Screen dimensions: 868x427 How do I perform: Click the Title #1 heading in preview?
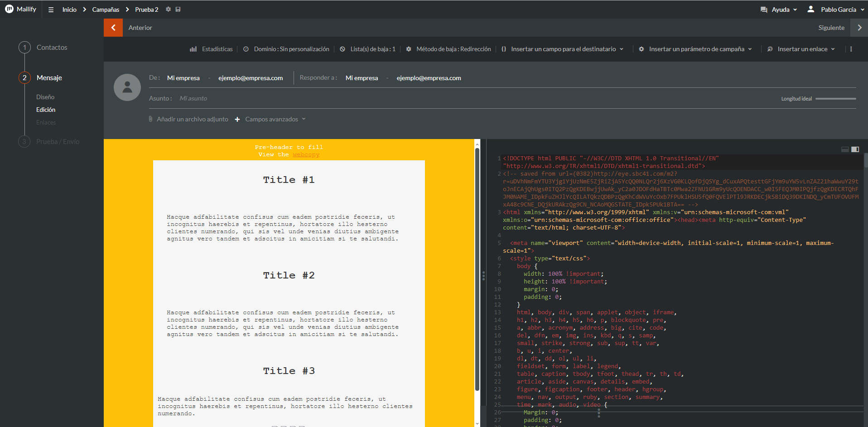pos(289,180)
